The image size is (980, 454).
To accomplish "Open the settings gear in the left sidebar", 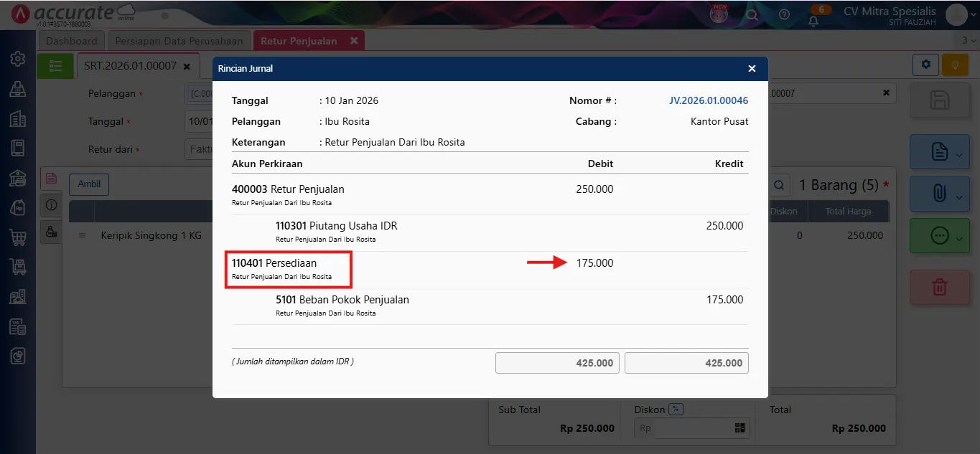I will [18, 59].
